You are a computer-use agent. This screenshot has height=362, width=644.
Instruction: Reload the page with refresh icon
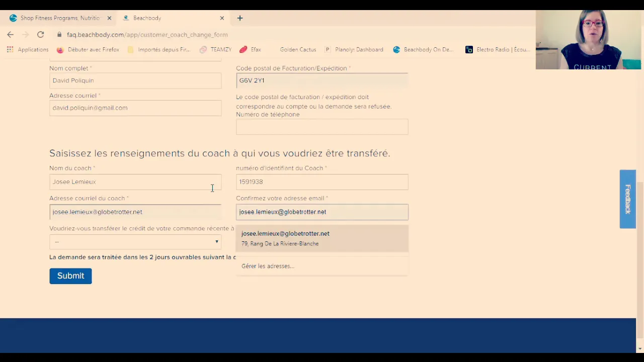(41, 35)
